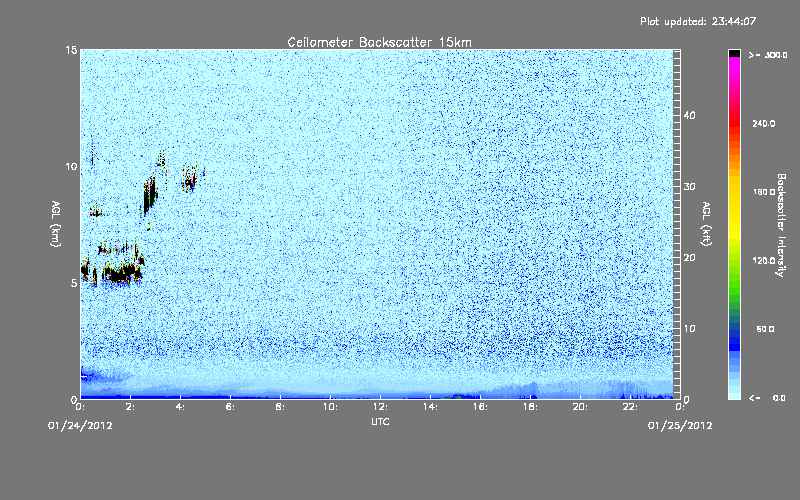Click the end date label 01/25/2012
Image resolution: width=800 pixels, height=500 pixels.
coord(680,425)
